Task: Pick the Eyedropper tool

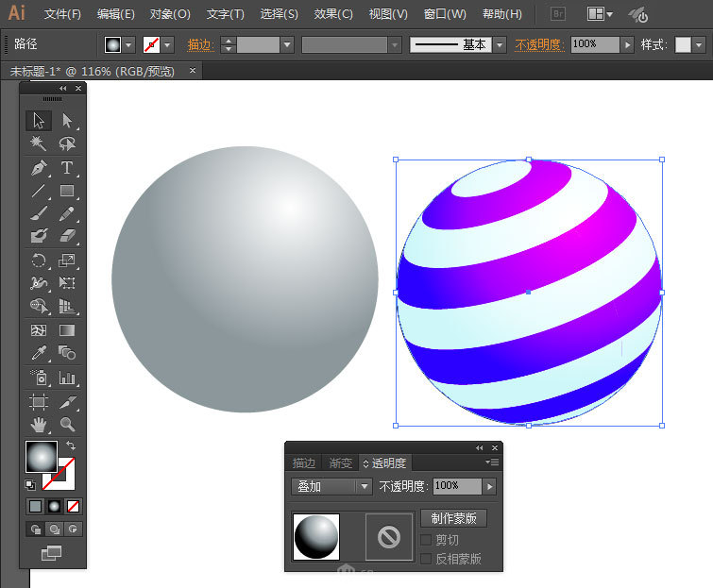Action: point(39,353)
